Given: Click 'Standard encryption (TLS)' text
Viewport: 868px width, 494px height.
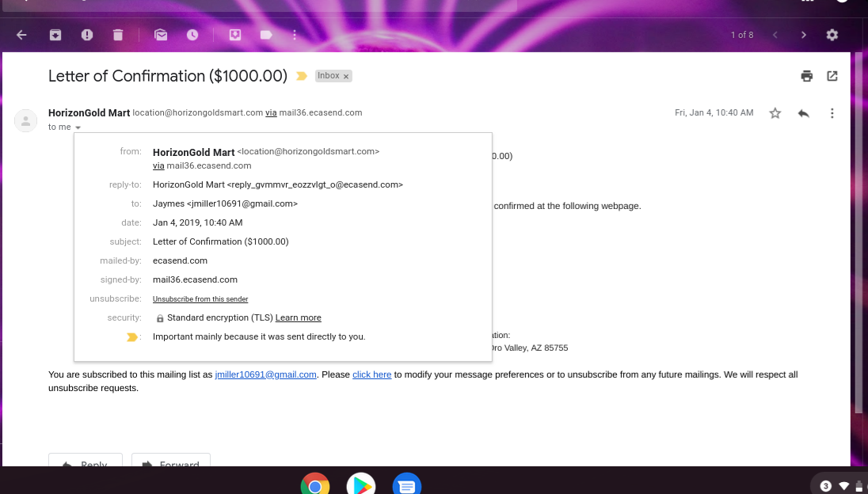Looking at the screenshot, I should pos(219,318).
